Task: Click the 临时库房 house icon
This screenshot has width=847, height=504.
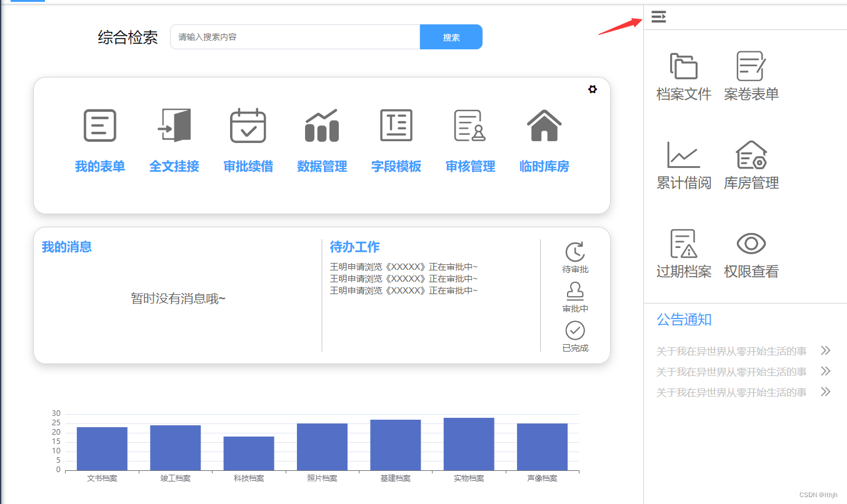Action: pos(544,125)
